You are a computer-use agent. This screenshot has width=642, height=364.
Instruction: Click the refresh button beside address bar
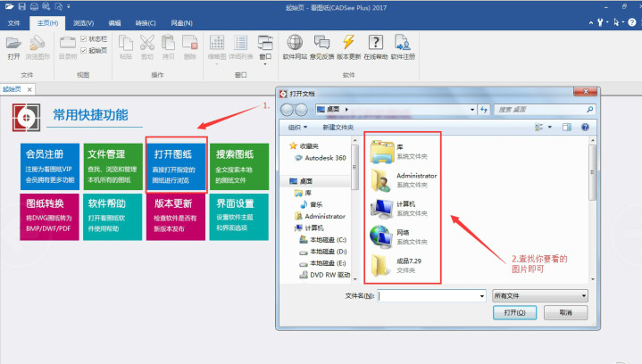pos(484,110)
